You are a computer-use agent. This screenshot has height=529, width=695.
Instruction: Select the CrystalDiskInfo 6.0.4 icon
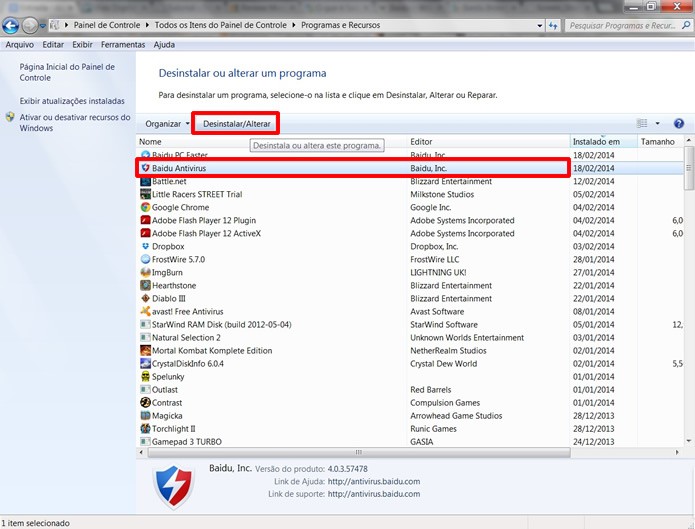coord(145,363)
